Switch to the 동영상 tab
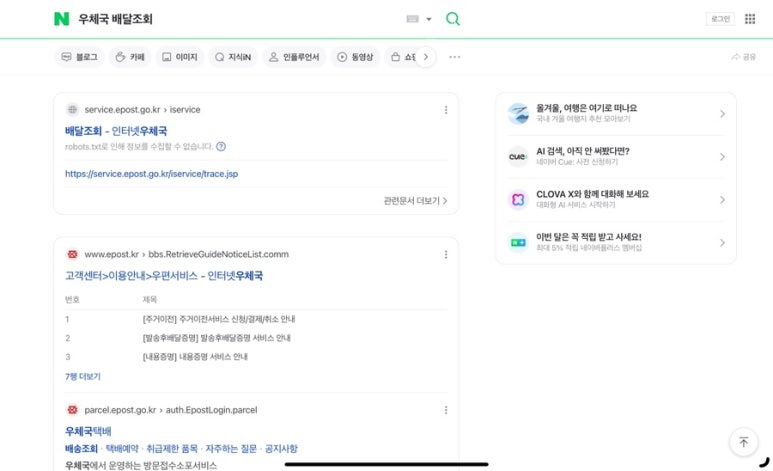 355,57
